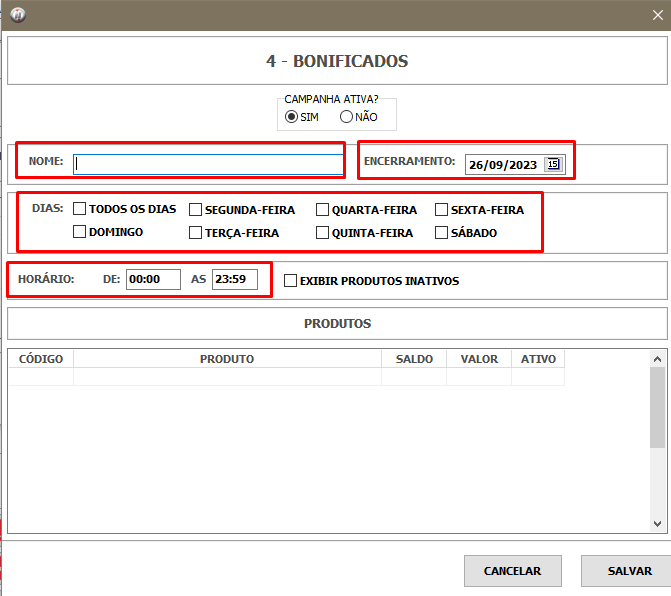The image size is (671, 596).
Task: Enable Quarta-Feira checkbox
Action: click(x=323, y=210)
